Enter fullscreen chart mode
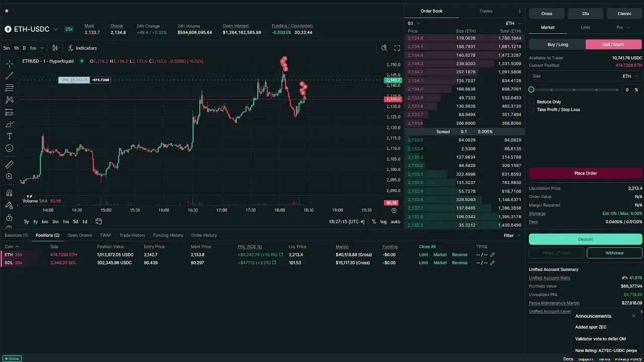Image resolution: width=644 pixels, height=362 pixels. point(397,48)
